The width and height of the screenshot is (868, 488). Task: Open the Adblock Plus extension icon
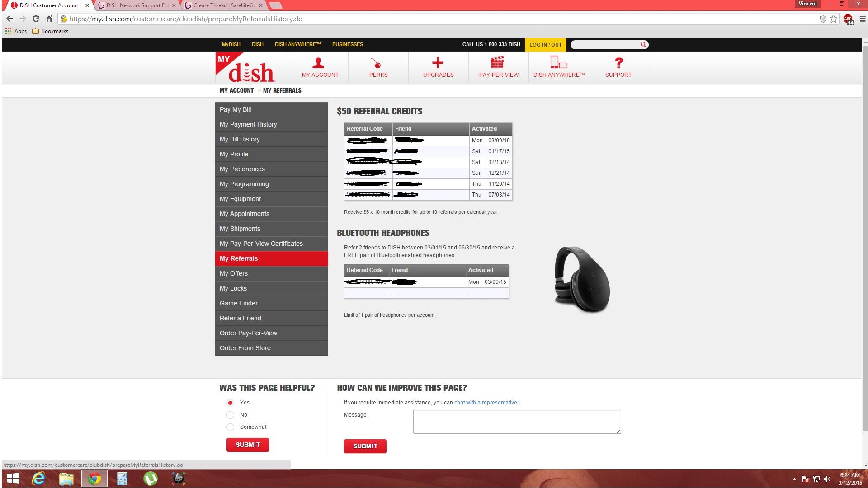(x=848, y=19)
